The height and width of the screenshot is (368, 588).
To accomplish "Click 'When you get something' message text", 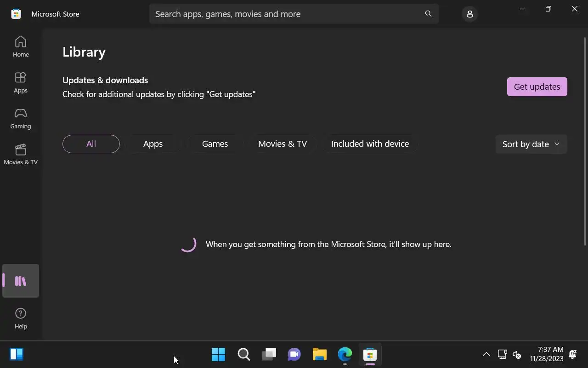I will tap(328, 244).
